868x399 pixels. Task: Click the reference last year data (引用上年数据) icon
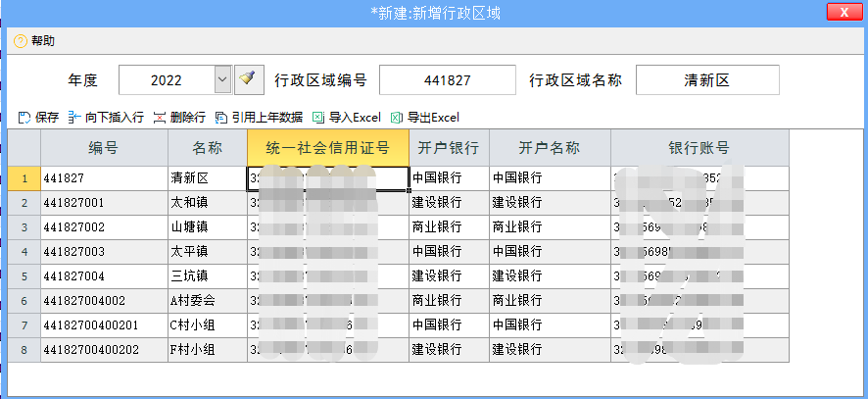(x=221, y=118)
